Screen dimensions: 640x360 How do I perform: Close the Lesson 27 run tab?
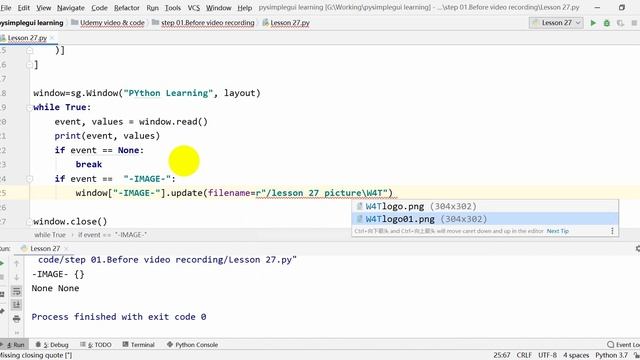point(66,249)
